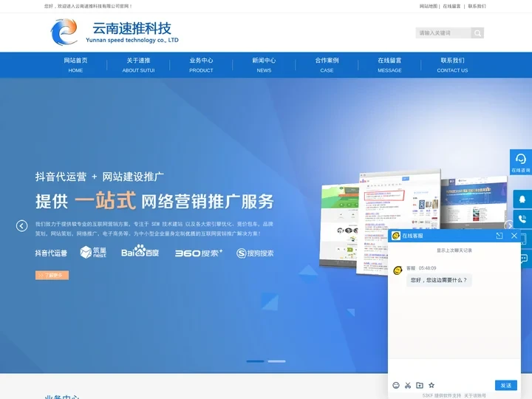Screen dimensions: 532x399
Task: Click the 筑巢 nest logo in banner
Action: [93, 252]
